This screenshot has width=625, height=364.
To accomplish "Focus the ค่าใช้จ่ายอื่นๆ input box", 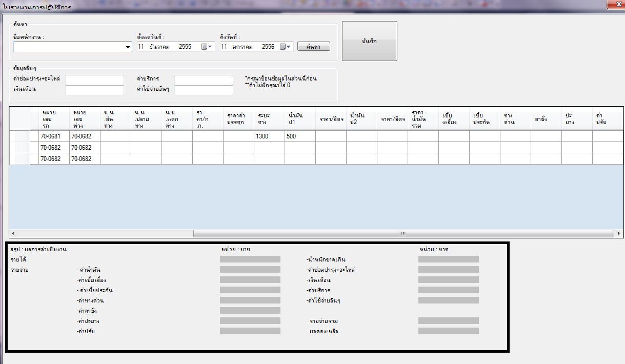I will (204, 90).
